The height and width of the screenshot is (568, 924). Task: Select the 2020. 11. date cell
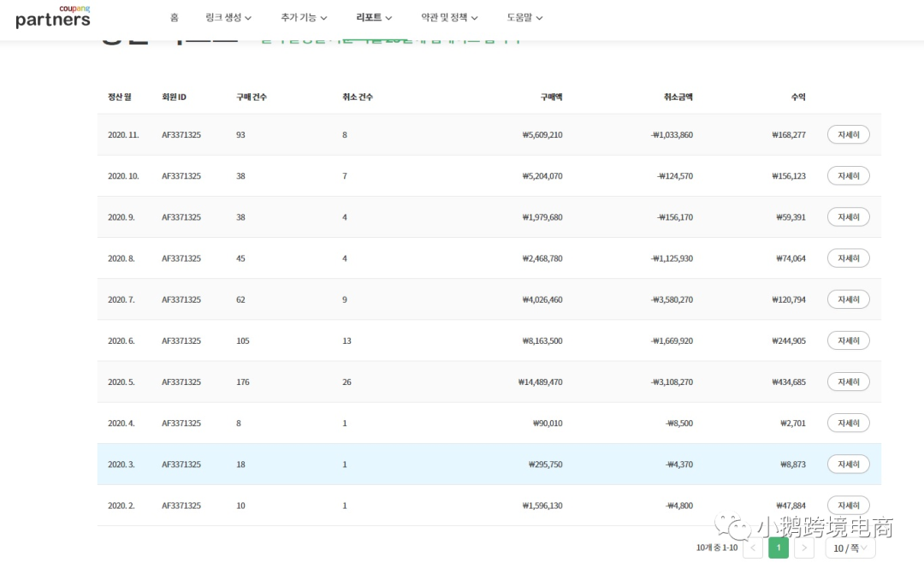[123, 135]
